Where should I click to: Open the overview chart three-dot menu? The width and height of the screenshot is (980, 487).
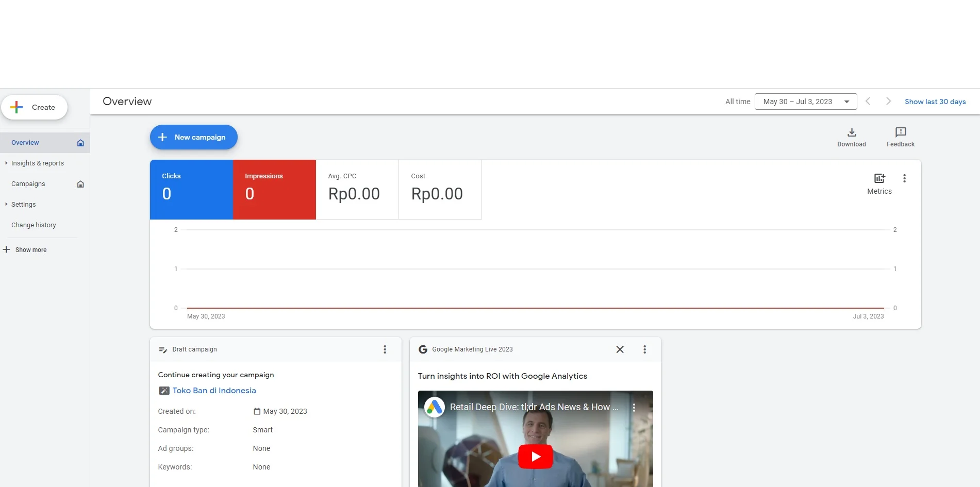click(904, 178)
